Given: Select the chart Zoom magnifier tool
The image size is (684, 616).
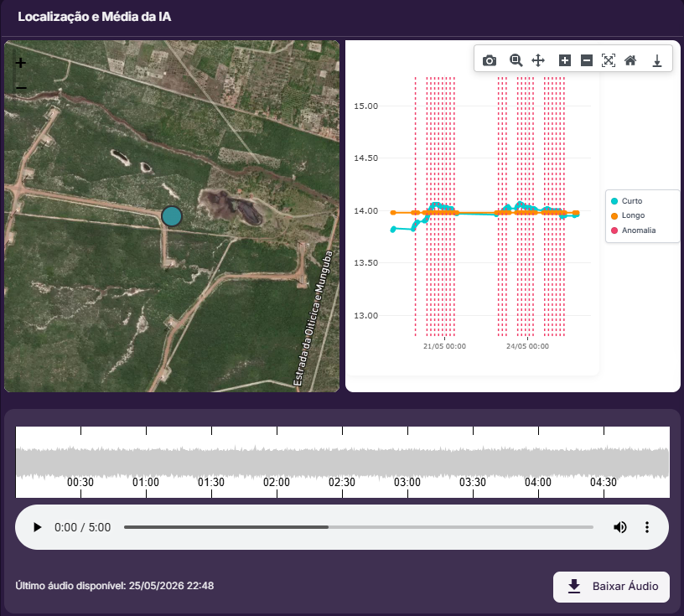Looking at the screenshot, I should pos(516,60).
